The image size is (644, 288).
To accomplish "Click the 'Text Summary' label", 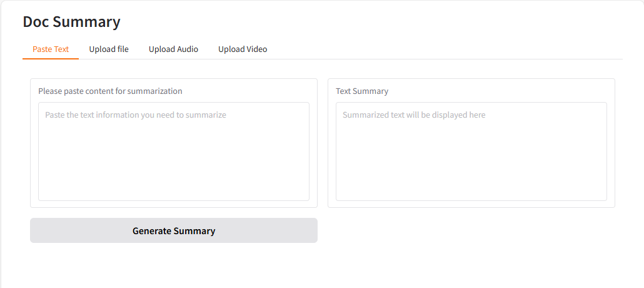I will click(362, 91).
